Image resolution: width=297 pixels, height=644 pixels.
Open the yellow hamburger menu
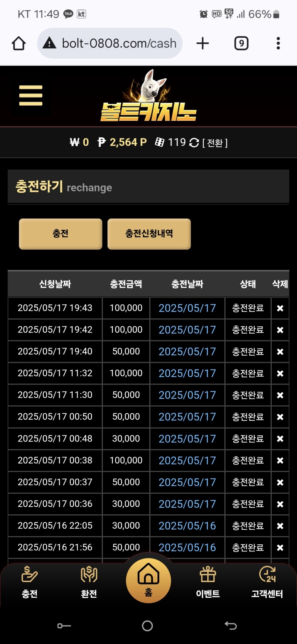31,95
